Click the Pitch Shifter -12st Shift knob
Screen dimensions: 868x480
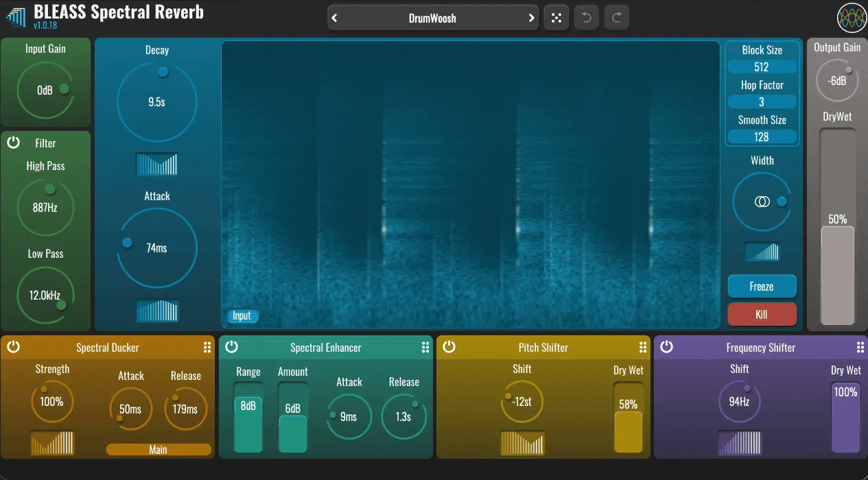pos(522,402)
